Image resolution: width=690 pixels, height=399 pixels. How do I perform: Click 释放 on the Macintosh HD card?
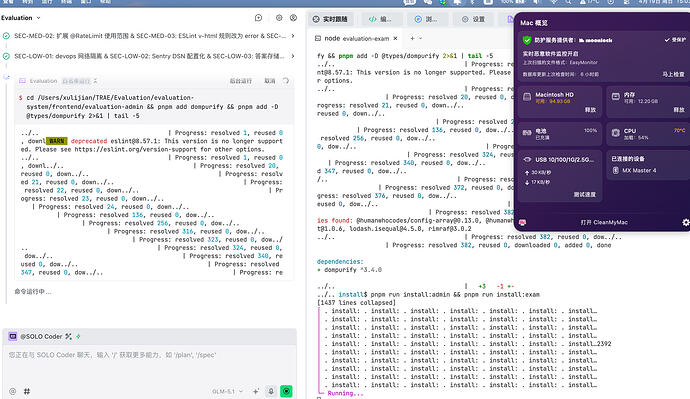pos(590,110)
